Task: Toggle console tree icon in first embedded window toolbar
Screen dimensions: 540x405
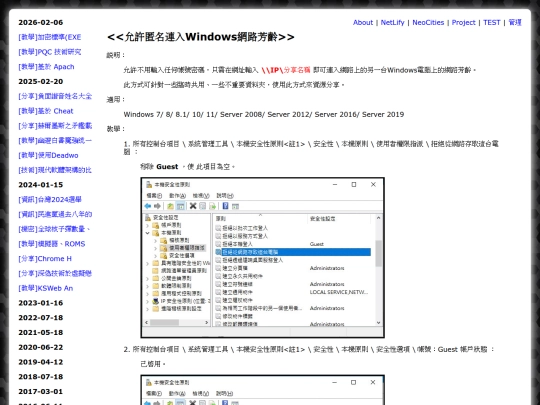Action: tap(180, 206)
